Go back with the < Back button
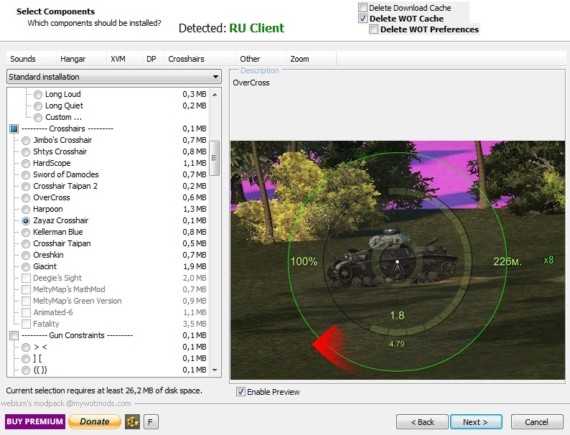570x435 pixels. pos(422,422)
